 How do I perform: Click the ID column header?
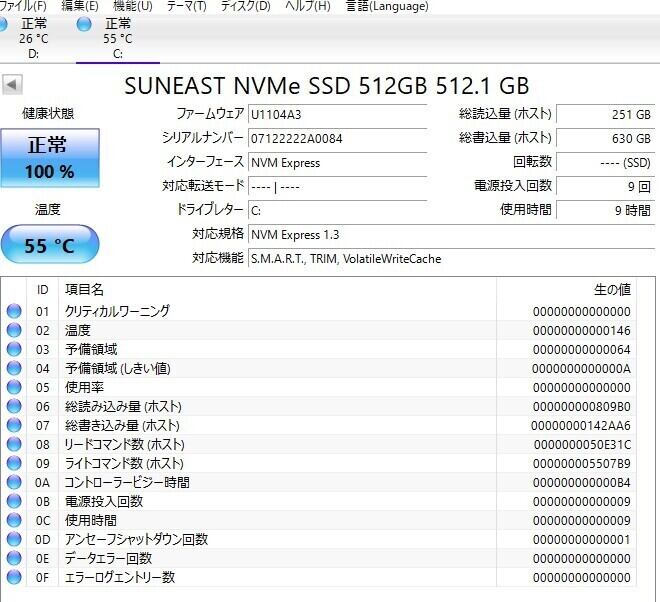tap(43, 290)
